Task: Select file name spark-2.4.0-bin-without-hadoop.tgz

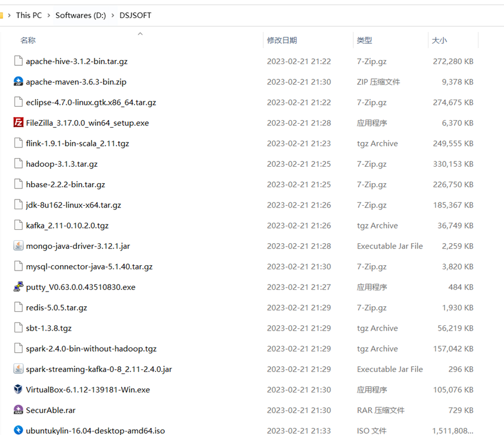Action: click(x=91, y=349)
